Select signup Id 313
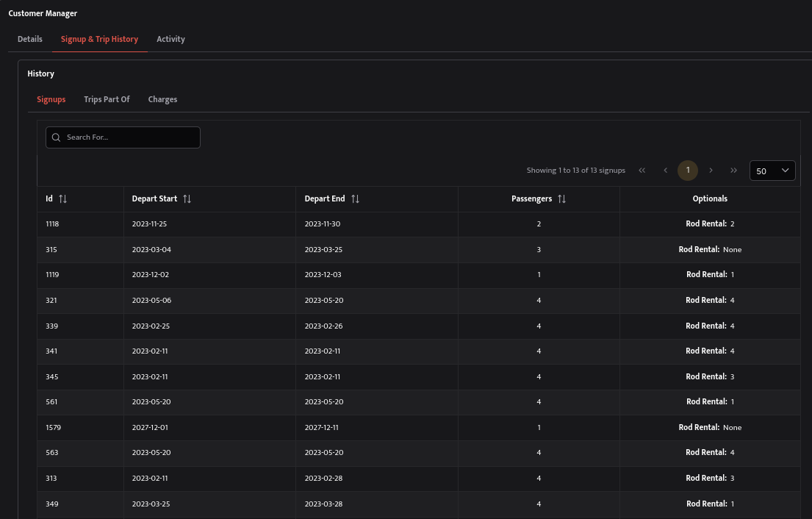Viewport: 812px width, 519px height. click(418, 478)
